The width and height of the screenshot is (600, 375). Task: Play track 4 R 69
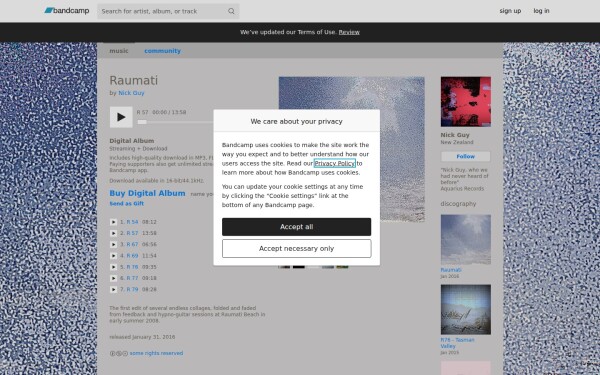point(113,256)
